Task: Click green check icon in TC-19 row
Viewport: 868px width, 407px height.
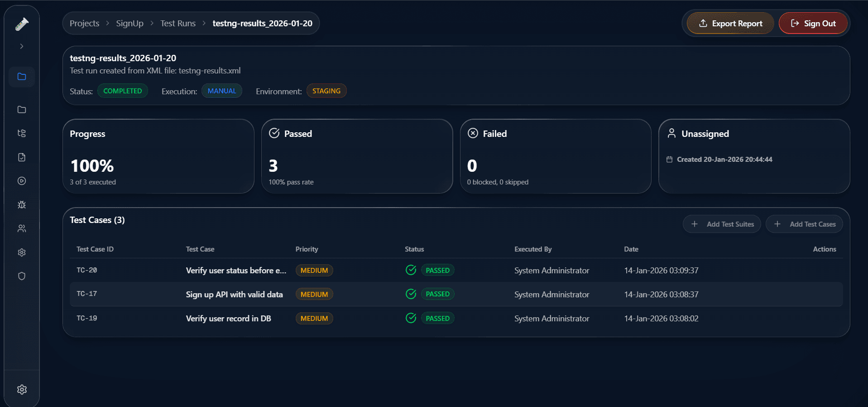Action: click(x=411, y=318)
